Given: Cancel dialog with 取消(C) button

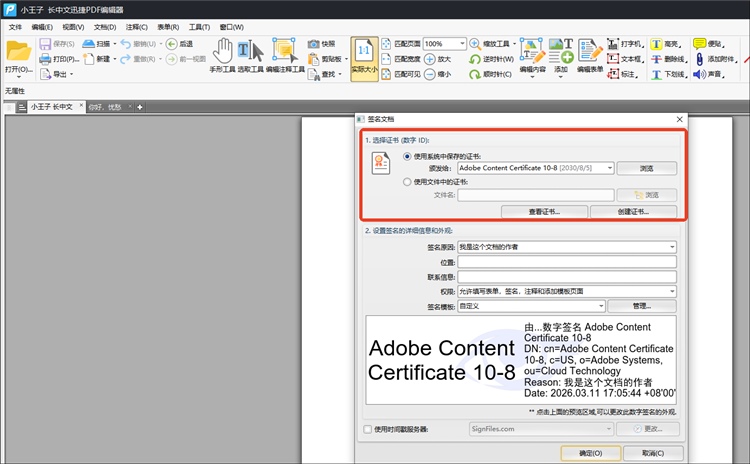Looking at the screenshot, I should (653, 453).
